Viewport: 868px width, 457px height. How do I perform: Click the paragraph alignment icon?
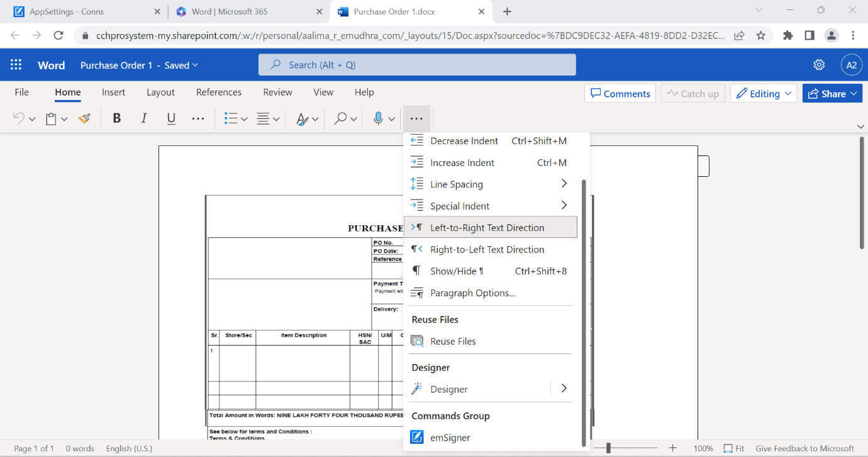pyautogui.click(x=263, y=118)
